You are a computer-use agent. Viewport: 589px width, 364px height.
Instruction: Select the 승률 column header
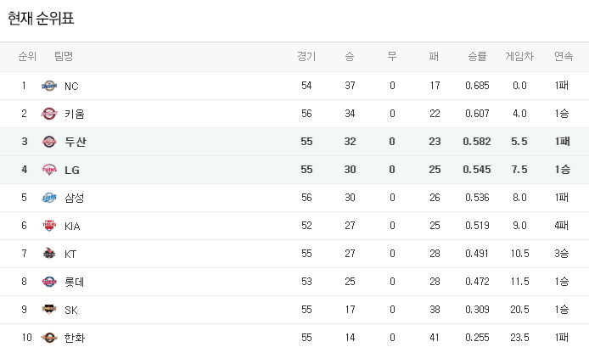(477, 56)
